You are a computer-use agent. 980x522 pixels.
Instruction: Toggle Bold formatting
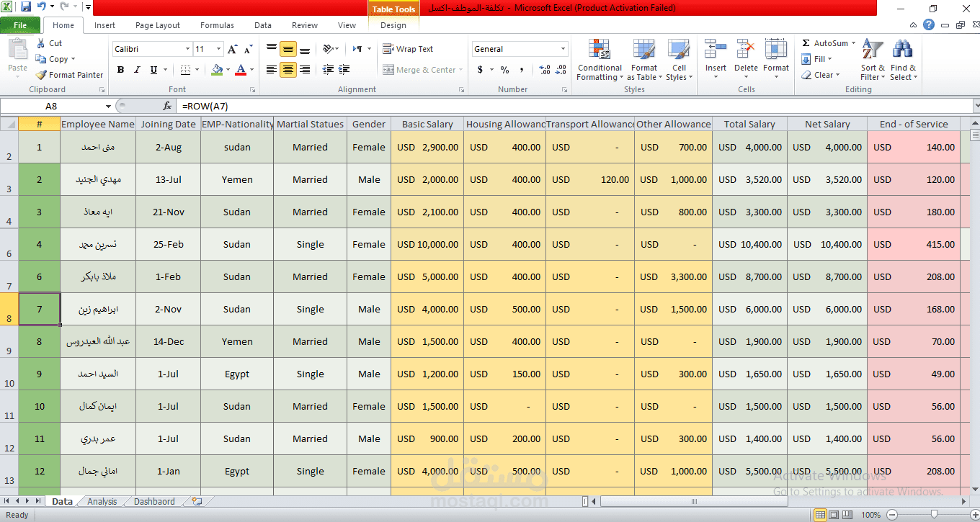point(120,70)
